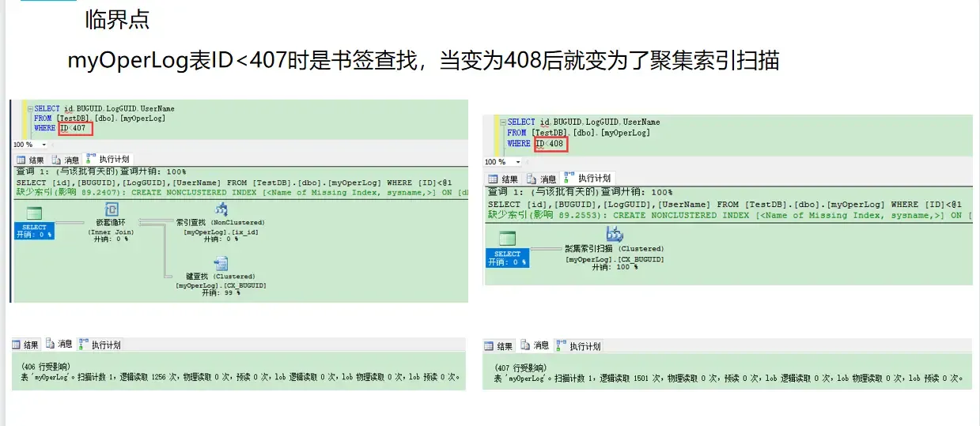Select the 执行计划 tab above the ID<408 plan
The image size is (980, 426).
[x=587, y=179]
